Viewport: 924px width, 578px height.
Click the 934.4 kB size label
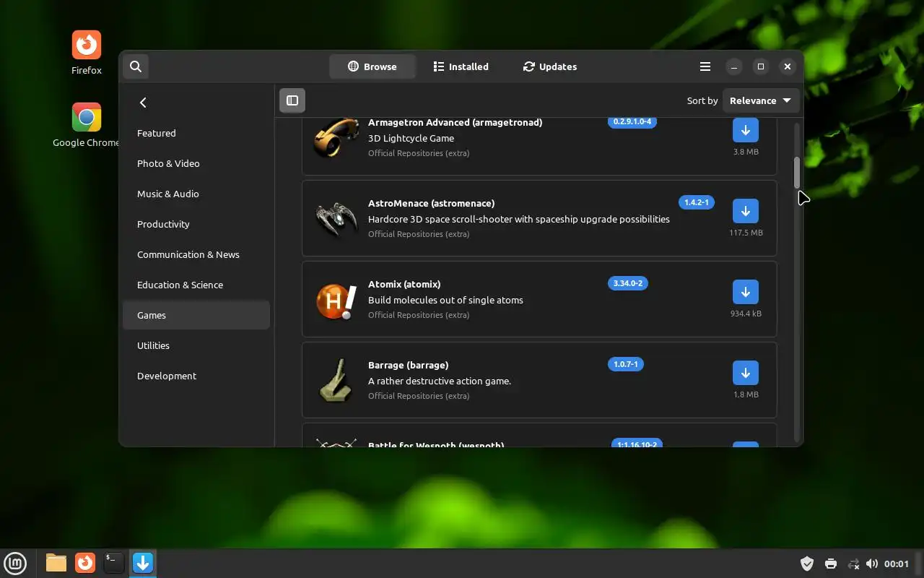point(746,314)
